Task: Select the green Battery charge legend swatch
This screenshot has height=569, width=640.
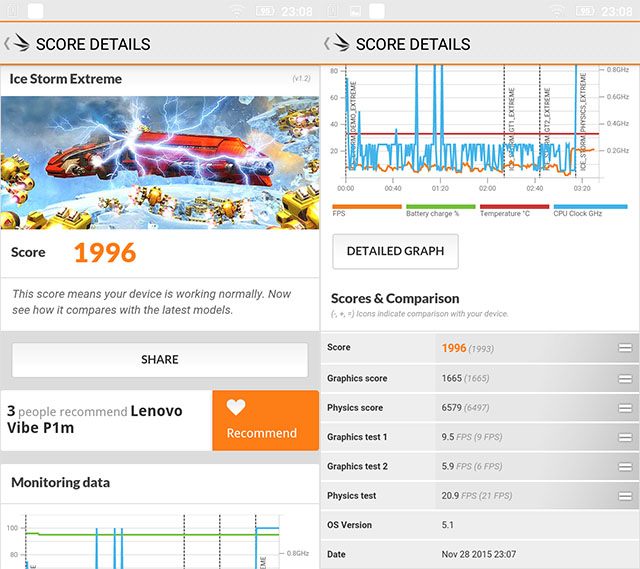Action: tap(439, 206)
